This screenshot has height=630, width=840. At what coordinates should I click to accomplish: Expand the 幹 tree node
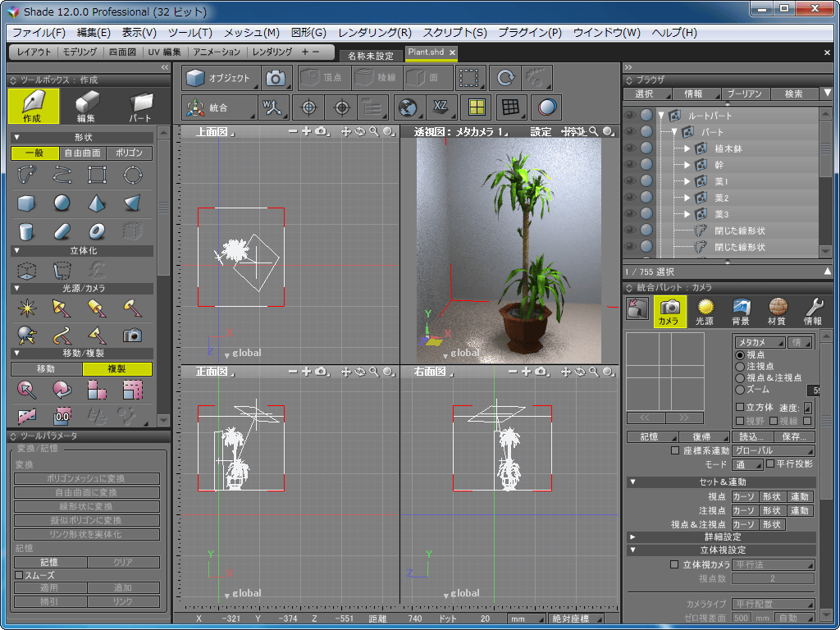tap(687, 165)
